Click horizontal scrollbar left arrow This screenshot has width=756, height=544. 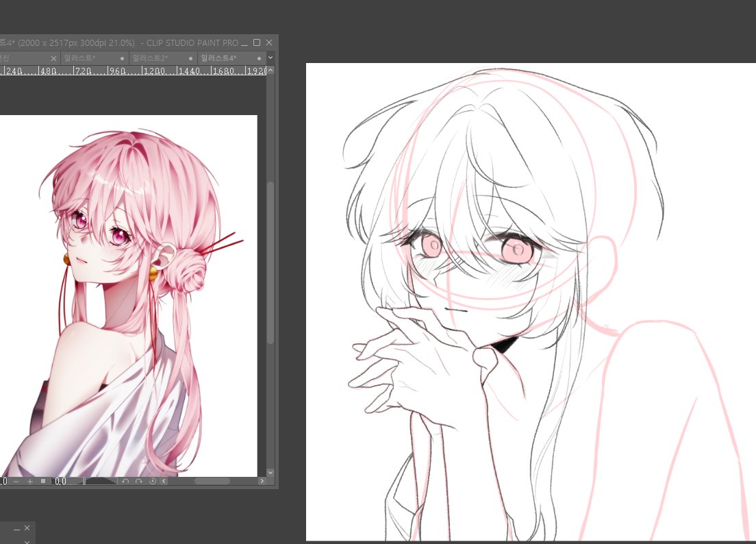point(164,481)
